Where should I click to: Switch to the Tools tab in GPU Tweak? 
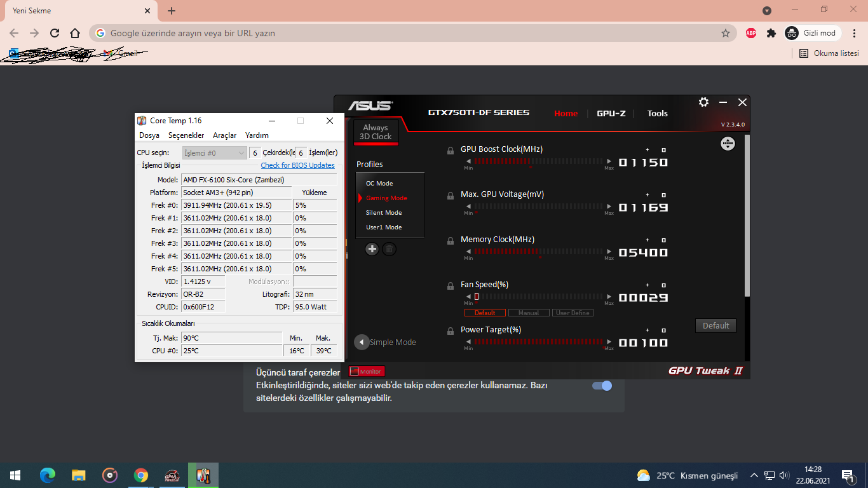[x=658, y=114]
